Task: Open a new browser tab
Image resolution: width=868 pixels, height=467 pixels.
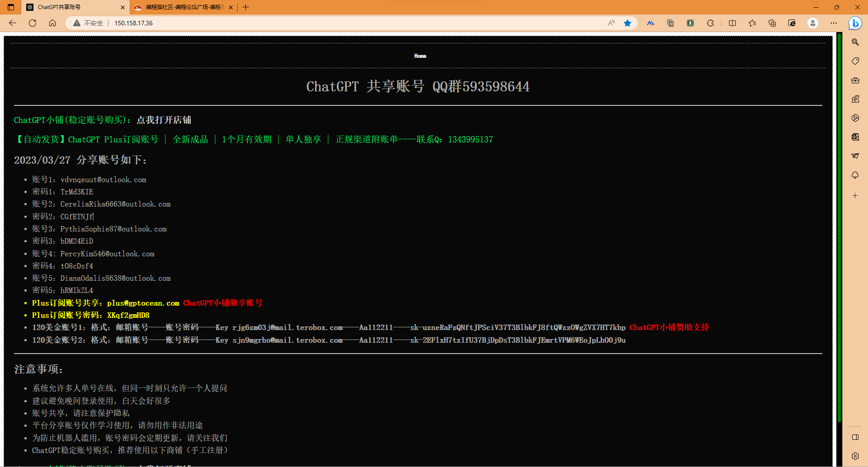Action: click(246, 7)
